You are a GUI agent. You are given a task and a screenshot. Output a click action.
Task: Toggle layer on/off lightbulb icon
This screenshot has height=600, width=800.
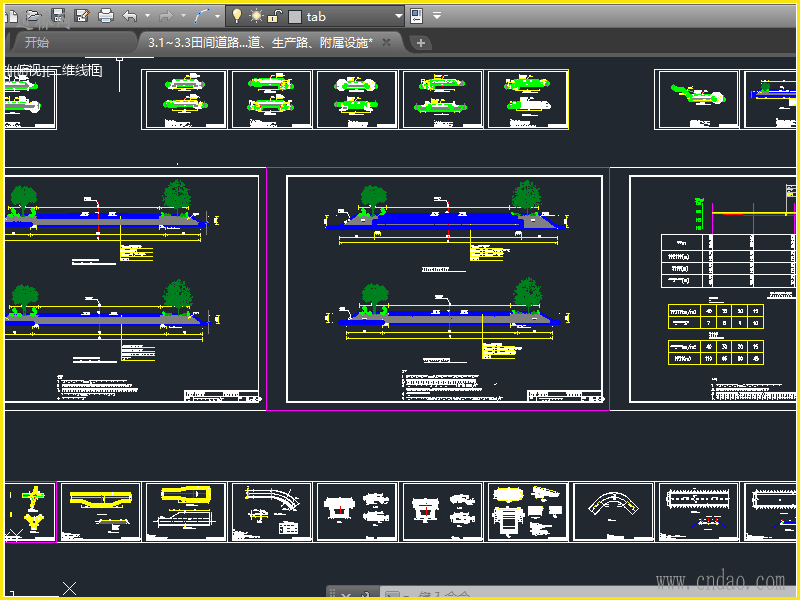[237, 16]
